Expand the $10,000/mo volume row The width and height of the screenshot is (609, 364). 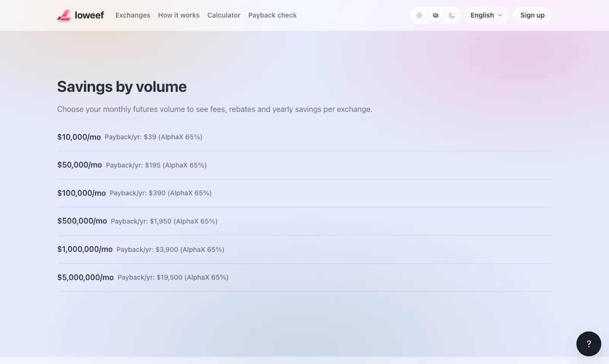[304, 137]
